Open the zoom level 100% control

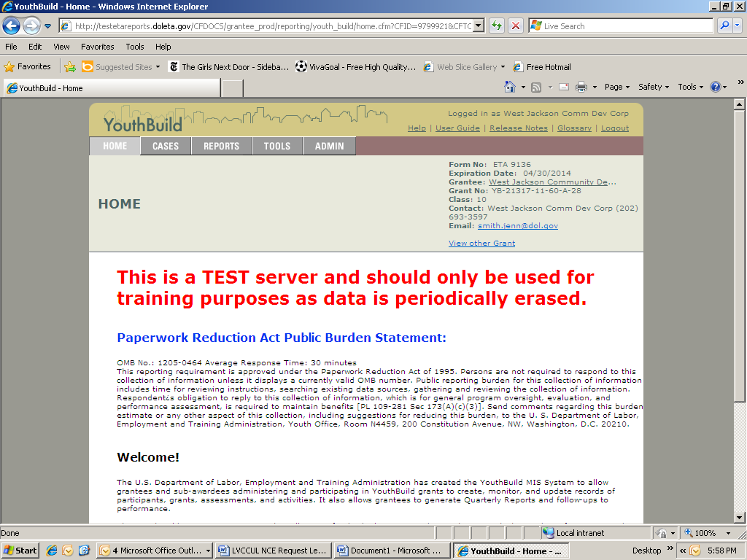pyautogui.click(x=708, y=533)
